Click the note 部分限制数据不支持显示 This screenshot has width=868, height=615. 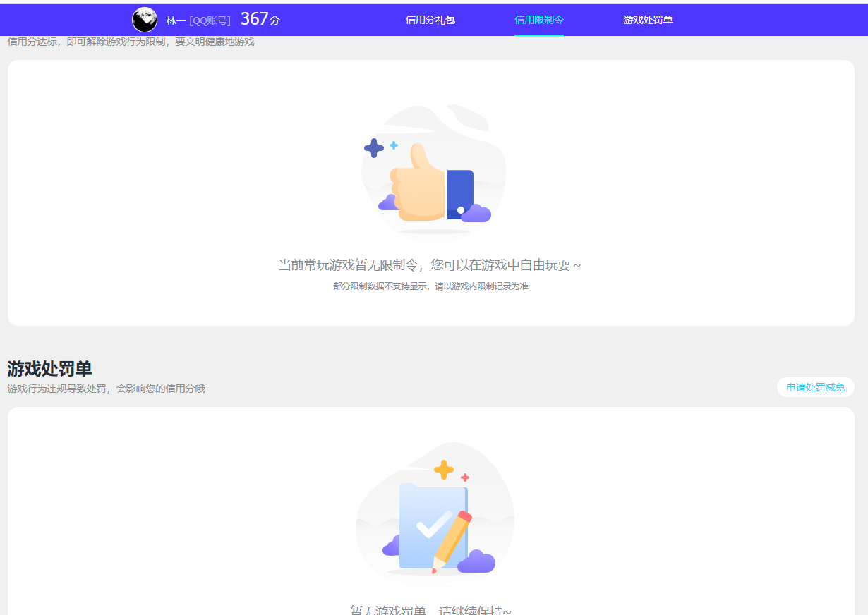(381, 286)
